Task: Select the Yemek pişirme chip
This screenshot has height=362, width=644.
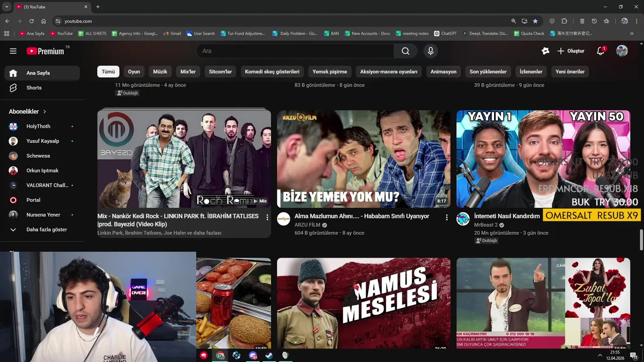Action: [330, 71]
